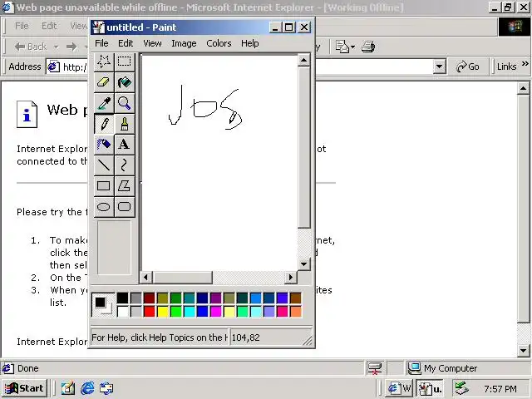The width and height of the screenshot is (532, 399).
Task: Click the Go button next to address bar
Action: coord(467,66)
